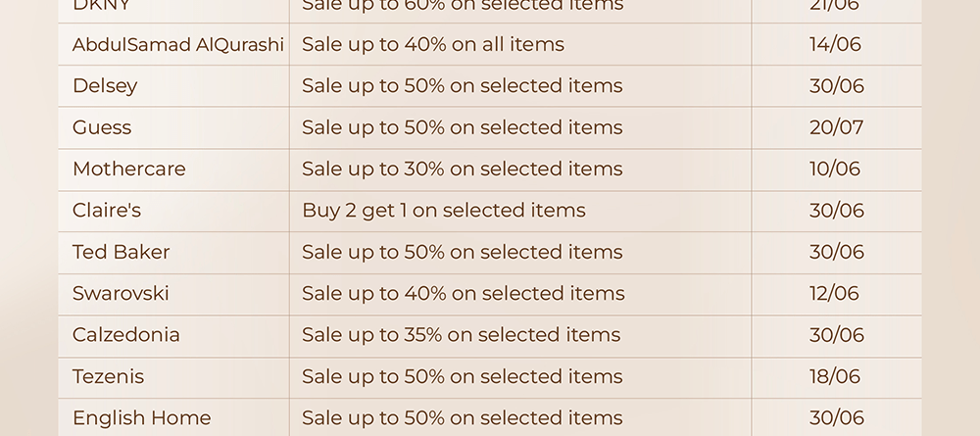Select the Ted Baker brand cell
Image resolution: width=980 pixels, height=436 pixels.
pyautogui.click(x=173, y=253)
